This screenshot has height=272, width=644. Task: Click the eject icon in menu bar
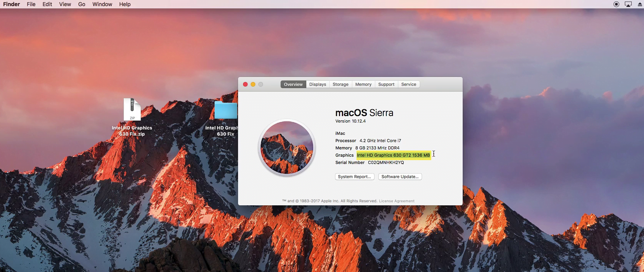pyautogui.click(x=640, y=4)
